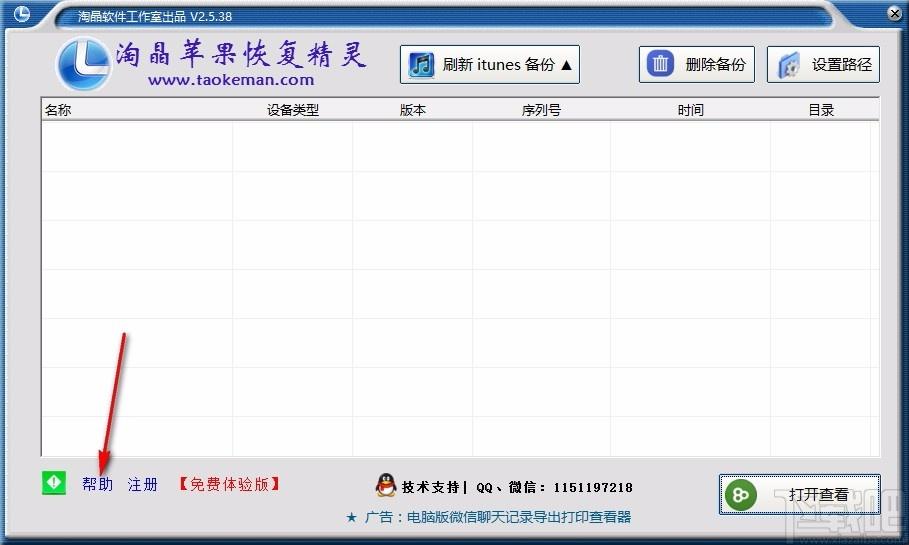
Task: Click the 打开查看 open view button
Action: pos(800,495)
